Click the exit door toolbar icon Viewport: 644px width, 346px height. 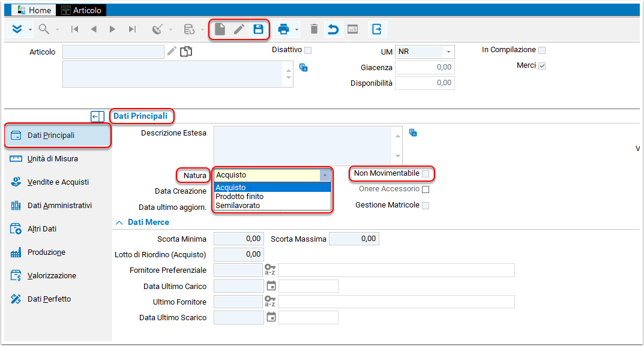(x=377, y=29)
